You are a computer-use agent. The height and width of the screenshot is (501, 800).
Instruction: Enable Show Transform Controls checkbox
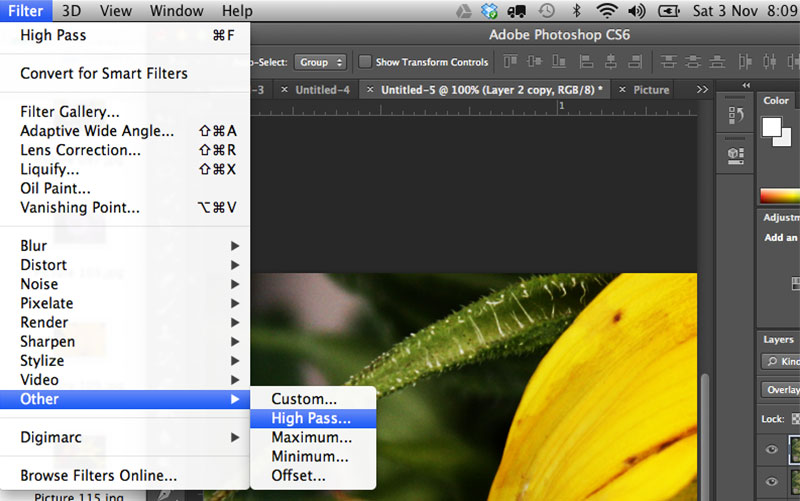pyautogui.click(x=365, y=62)
